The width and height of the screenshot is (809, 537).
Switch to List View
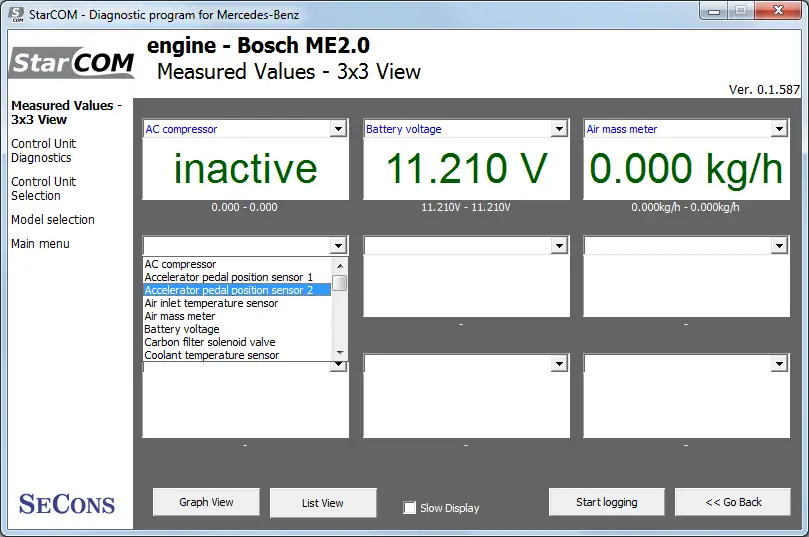(x=323, y=503)
